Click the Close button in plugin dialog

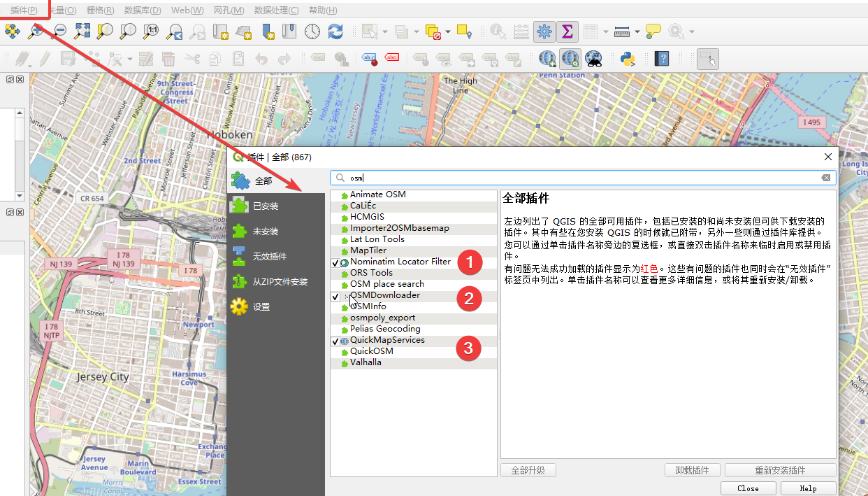(x=748, y=488)
